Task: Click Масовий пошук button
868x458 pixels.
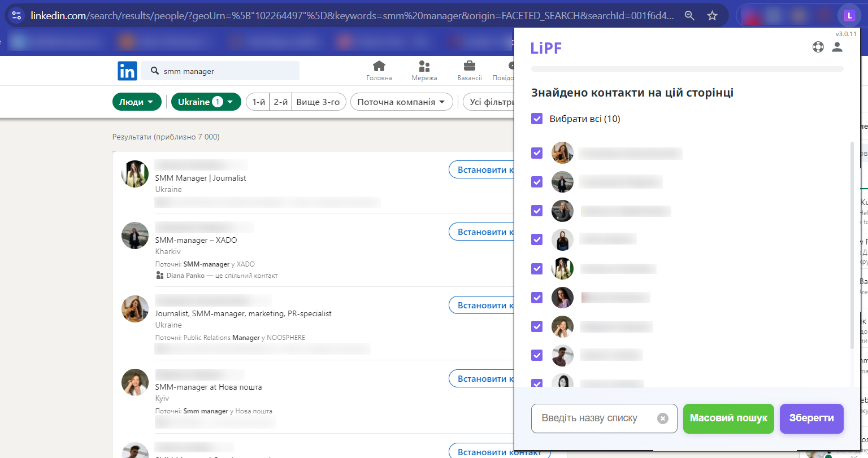Action: coord(728,418)
